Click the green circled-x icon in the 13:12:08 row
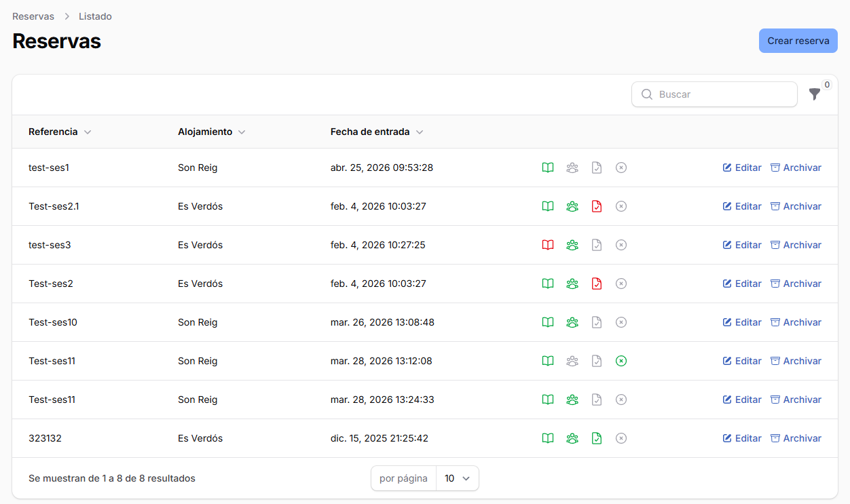Image resolution: width=850 pixels, height=504 pixels. coord(621,361)
